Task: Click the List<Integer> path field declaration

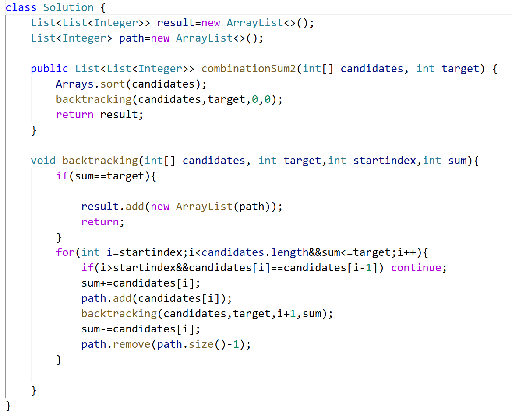Action: pyautogui.click(x=147, y=38)
